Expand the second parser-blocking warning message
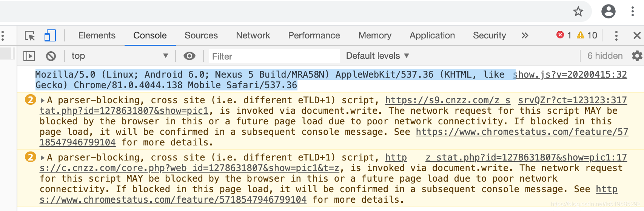This screenshot has height=211, width=644. (x=43, y=157)
